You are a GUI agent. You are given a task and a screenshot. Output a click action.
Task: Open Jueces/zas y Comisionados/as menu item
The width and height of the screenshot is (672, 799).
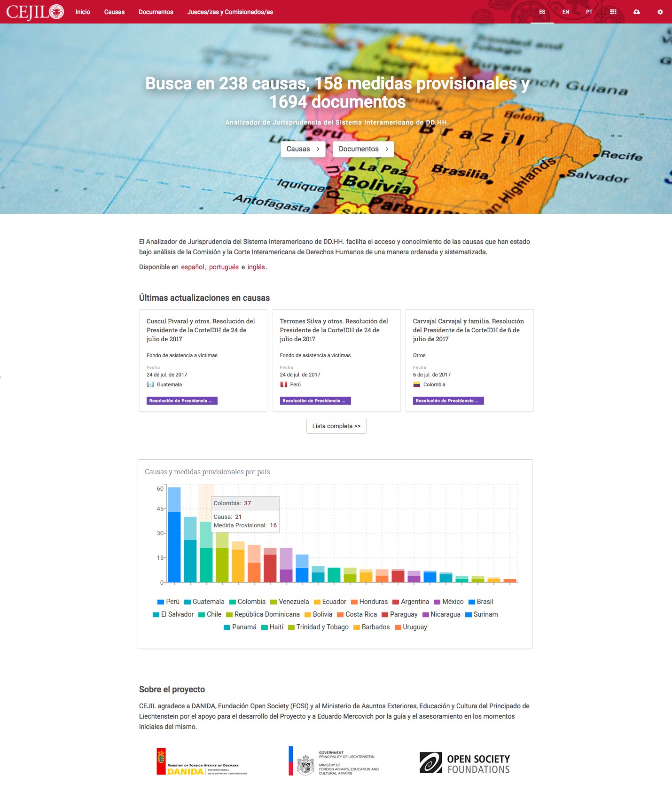pos(230,12)
